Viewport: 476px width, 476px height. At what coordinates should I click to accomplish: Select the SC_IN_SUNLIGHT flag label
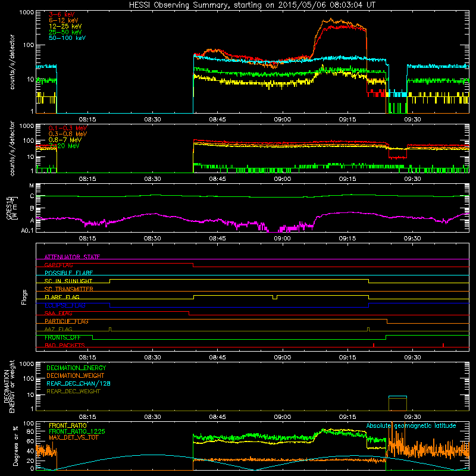68,281
